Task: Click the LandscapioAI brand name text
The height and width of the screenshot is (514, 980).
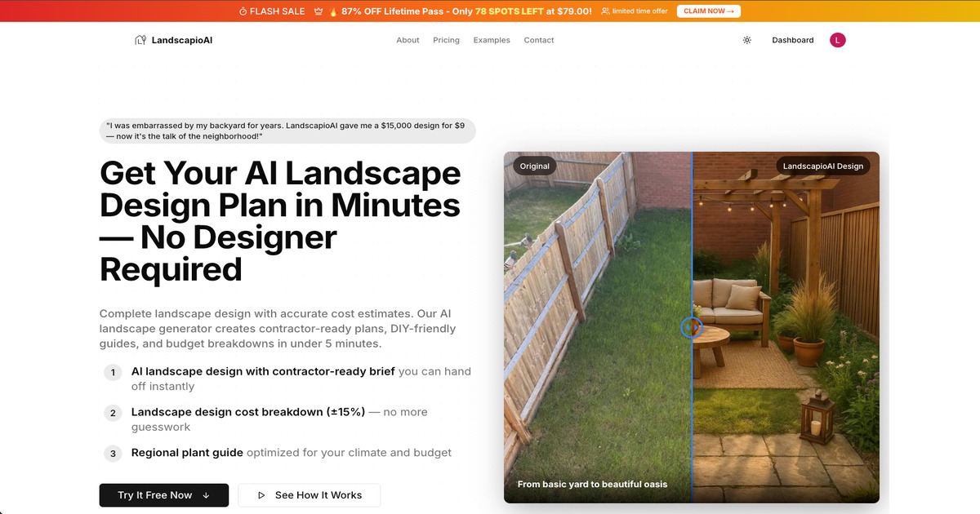Action: 182,40
